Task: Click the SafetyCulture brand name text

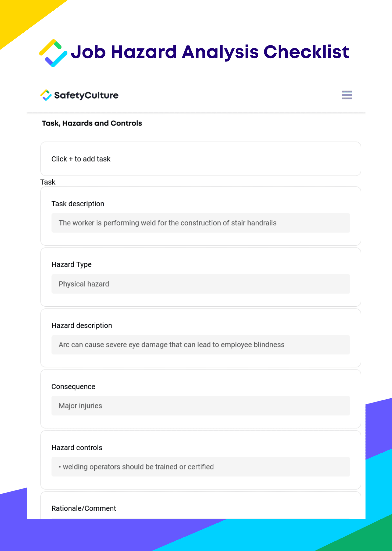Action: (86, 95)
